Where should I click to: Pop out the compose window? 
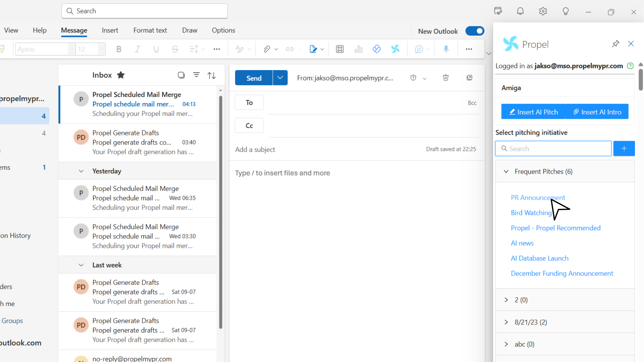[x=470, y=78]
